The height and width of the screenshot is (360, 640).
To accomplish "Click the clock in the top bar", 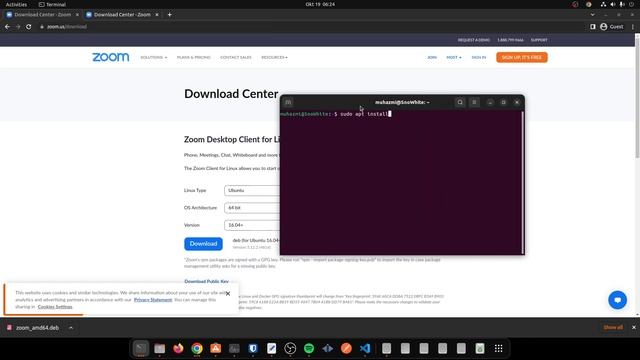I will click(320, 4).
